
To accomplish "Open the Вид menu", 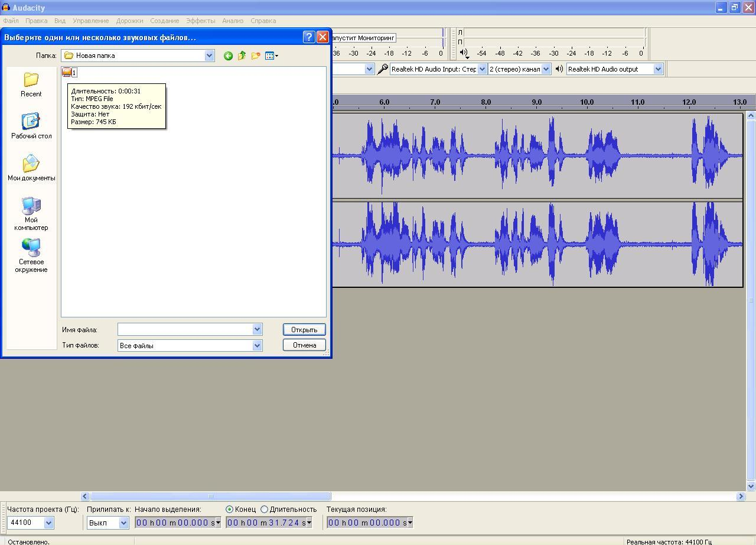I will pos(60,21).
